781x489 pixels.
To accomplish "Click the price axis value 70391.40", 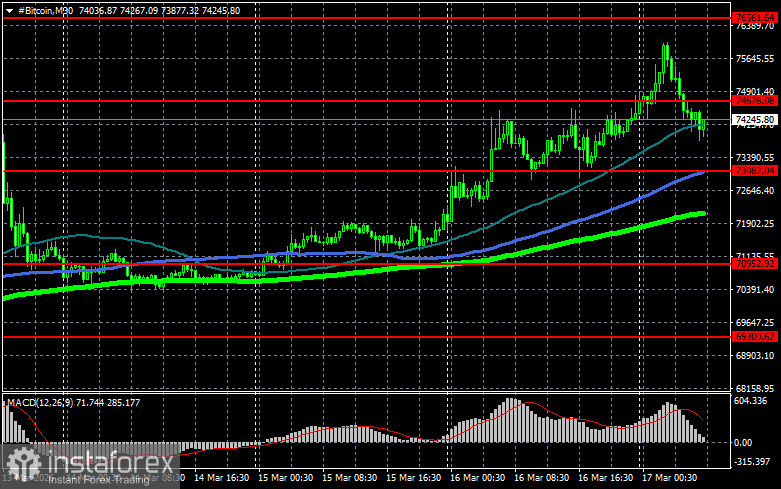I will [x=755, y=290].
